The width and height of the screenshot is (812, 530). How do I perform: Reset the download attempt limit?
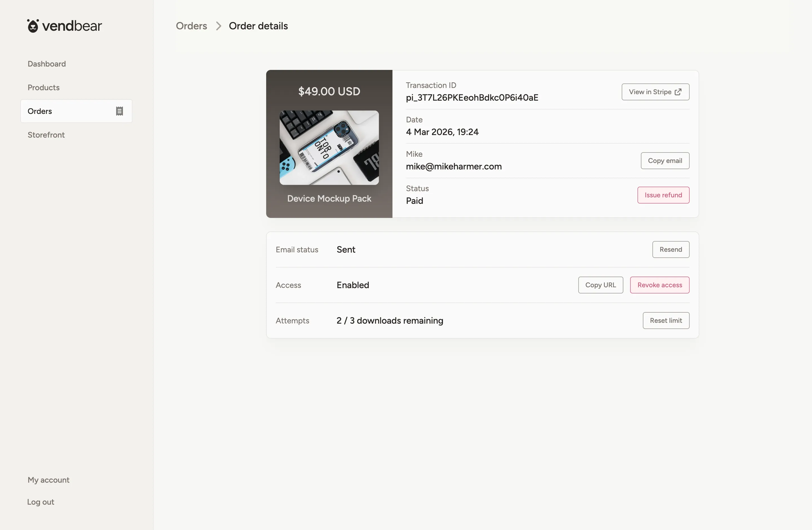click(x=666, y=320)
